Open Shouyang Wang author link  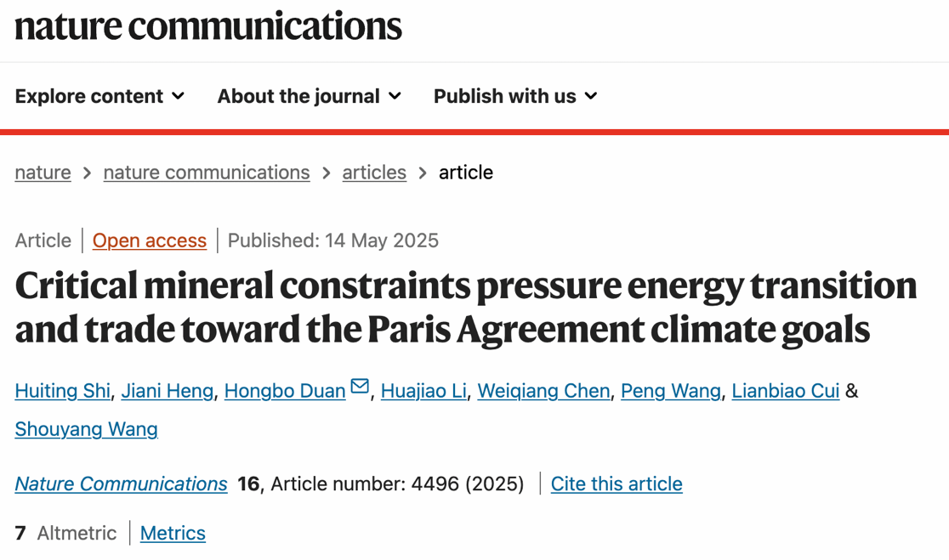click(86, 429)
